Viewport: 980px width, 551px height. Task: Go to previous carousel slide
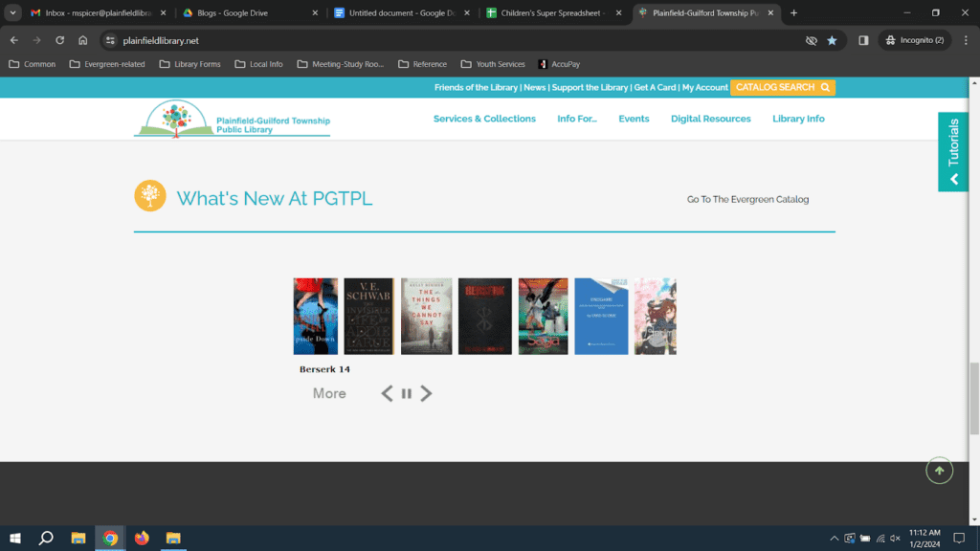[x=388, y=393]
